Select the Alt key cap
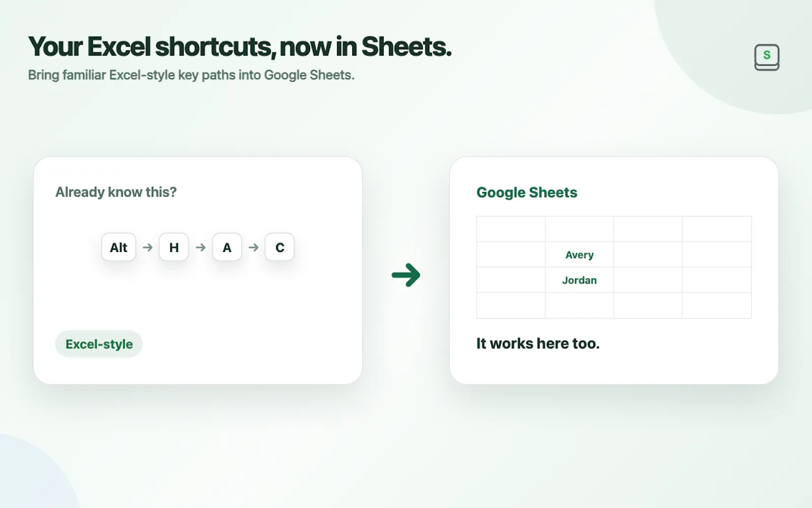 (x=119, y=247)
